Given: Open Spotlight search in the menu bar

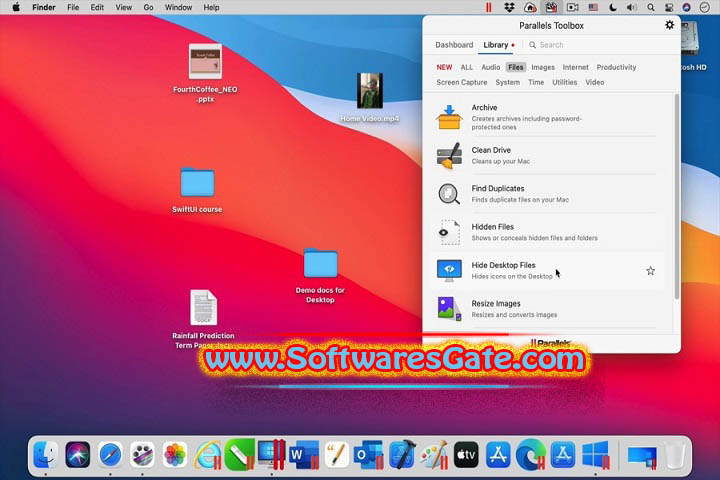Looking at the screenshot, I should click(651, 7).
